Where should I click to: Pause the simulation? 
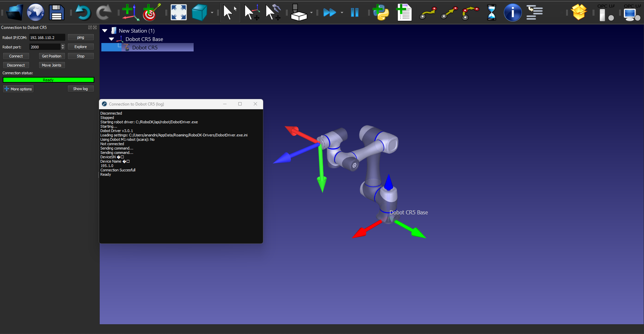(x=354, y=12)
